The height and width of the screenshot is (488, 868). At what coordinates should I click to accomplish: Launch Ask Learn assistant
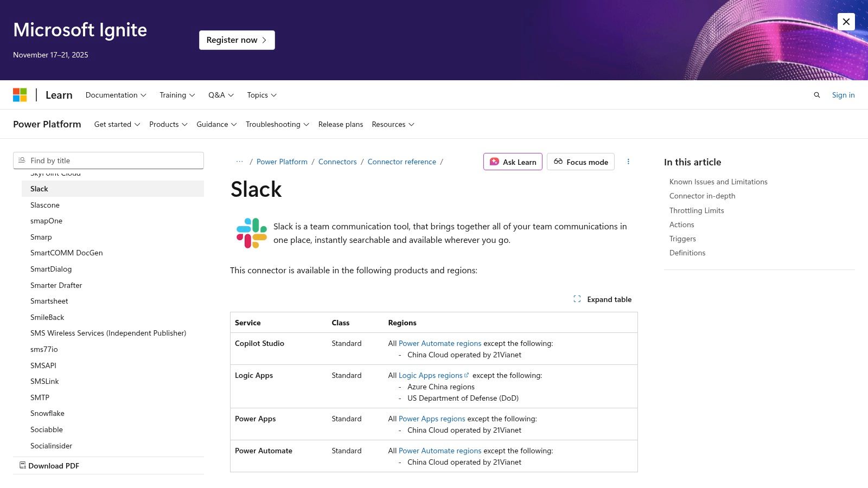(512, 162)
